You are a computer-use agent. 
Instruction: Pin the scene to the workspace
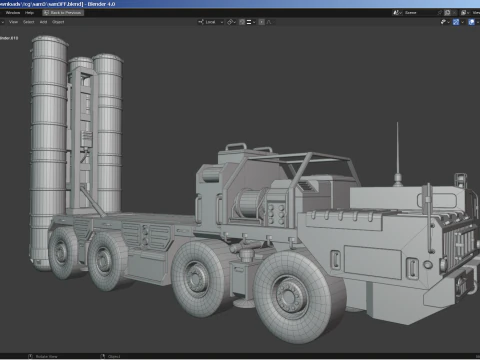click(440, 13)
